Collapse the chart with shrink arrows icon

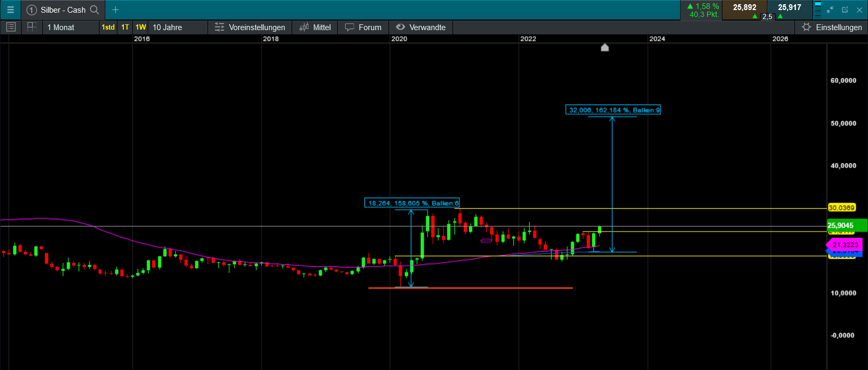830,10
